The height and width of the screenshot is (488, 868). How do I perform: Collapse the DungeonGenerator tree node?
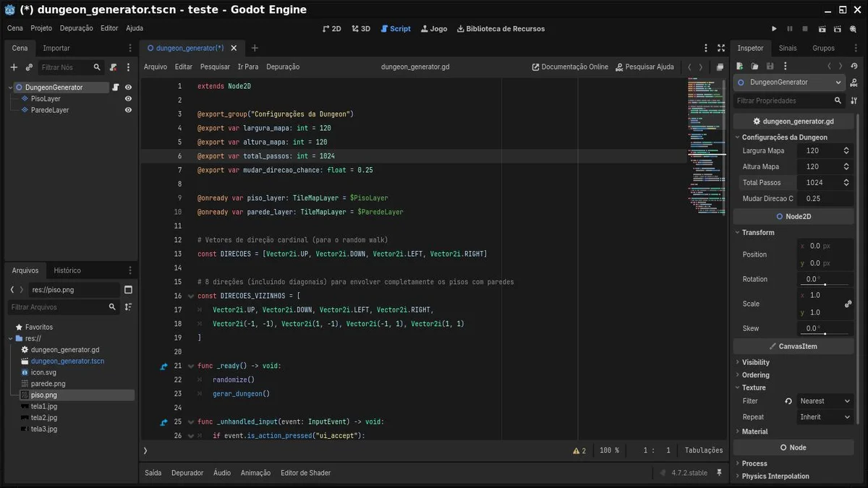coord(11,87)
